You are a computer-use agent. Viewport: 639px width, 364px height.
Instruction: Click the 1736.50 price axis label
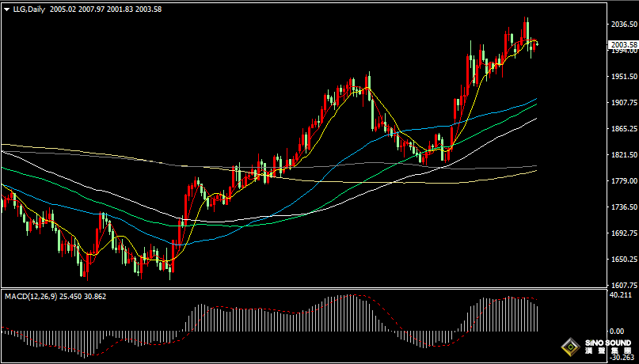(623, 207)
